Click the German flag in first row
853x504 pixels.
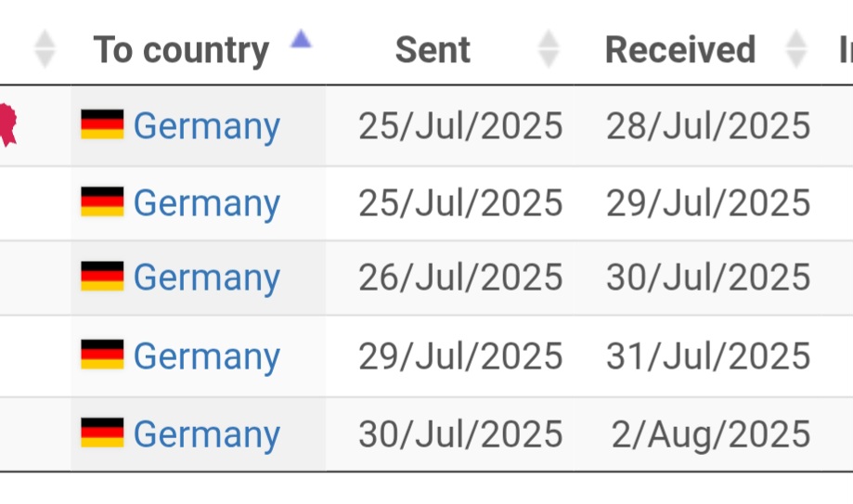click(x=102, y=124)
